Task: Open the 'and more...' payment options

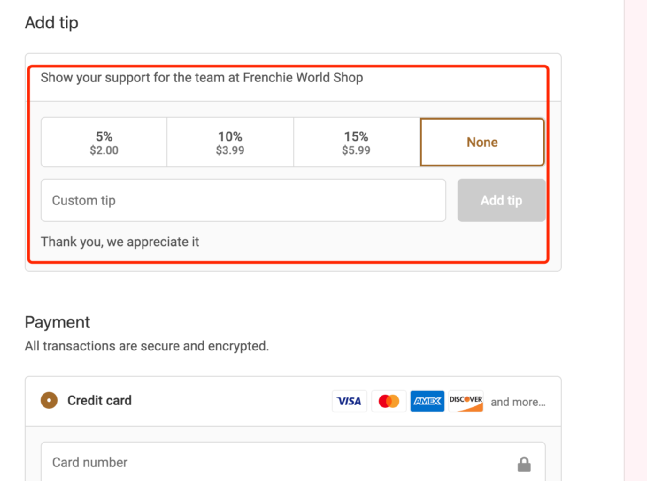Action: point(518,402)
